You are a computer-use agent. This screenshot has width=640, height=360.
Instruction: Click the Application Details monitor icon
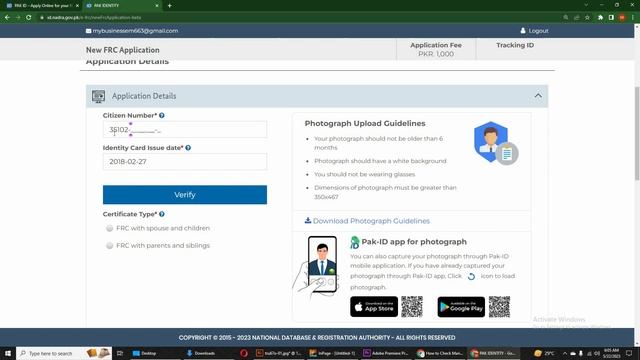click(98, 96)
